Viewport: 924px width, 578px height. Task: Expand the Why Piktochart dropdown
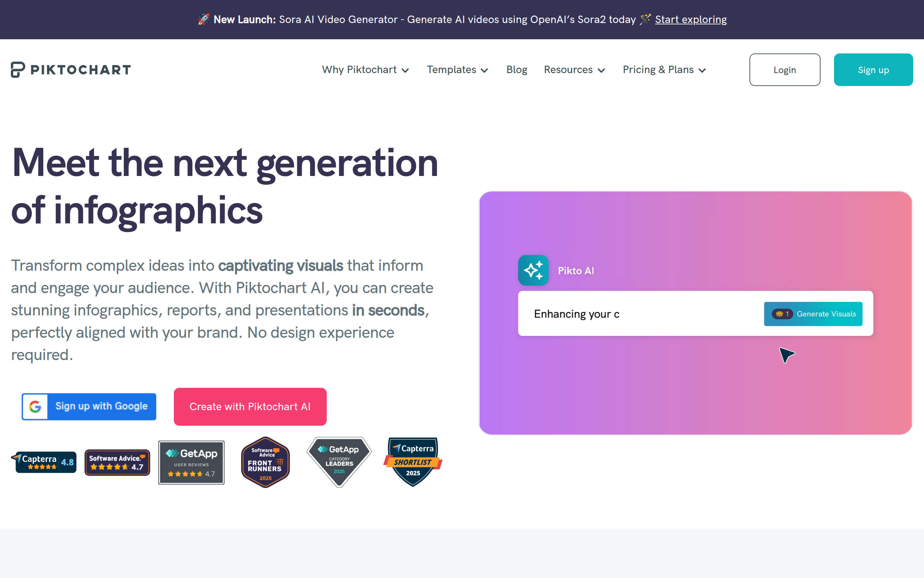coord(365,70)
